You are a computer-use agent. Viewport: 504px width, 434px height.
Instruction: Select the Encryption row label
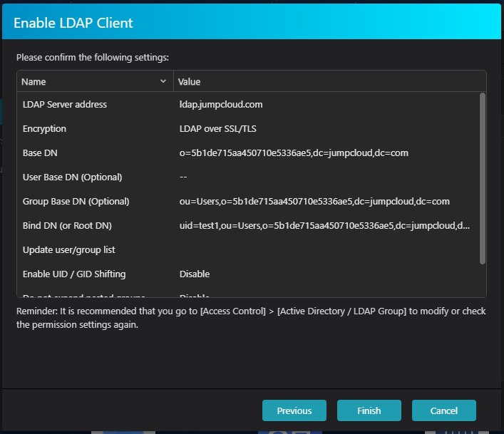click(x=44, y=128)
